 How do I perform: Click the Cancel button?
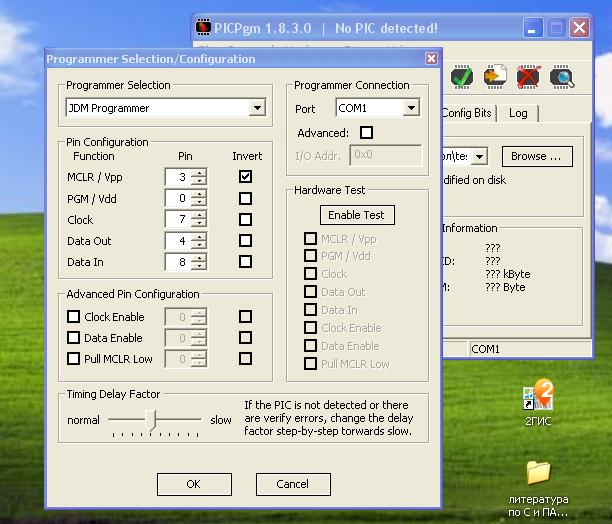tap(293, 484)
